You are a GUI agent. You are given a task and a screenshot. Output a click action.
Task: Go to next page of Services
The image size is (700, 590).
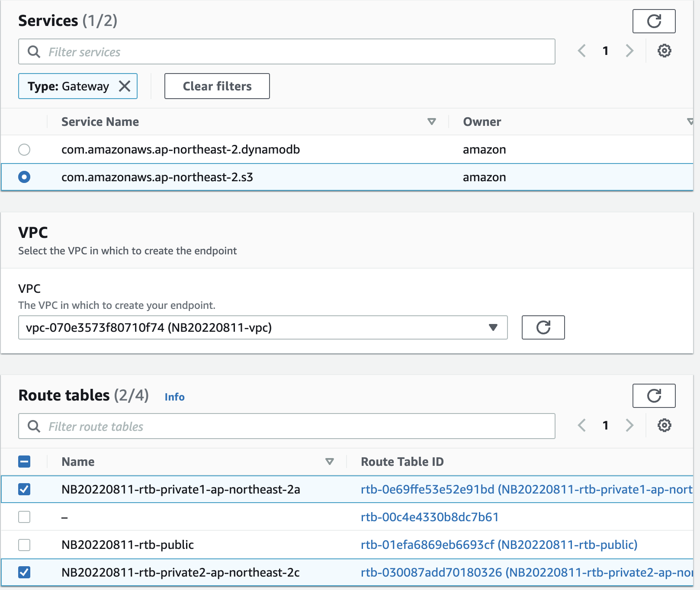point(629,51)
